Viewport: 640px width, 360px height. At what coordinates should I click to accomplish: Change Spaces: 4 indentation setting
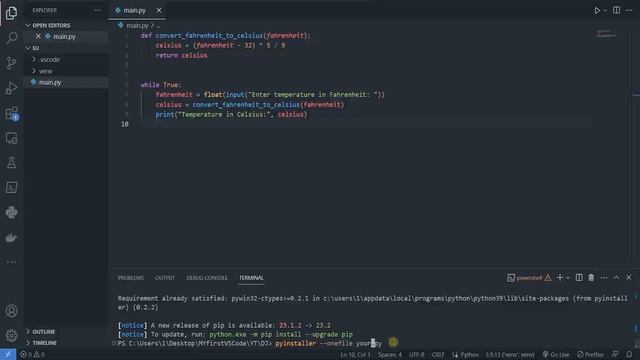389,355
